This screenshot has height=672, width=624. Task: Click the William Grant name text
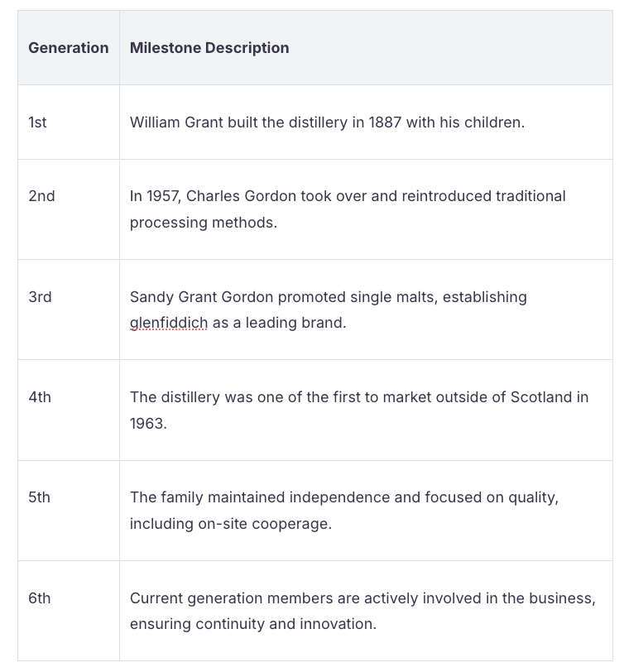pos(170,122)
